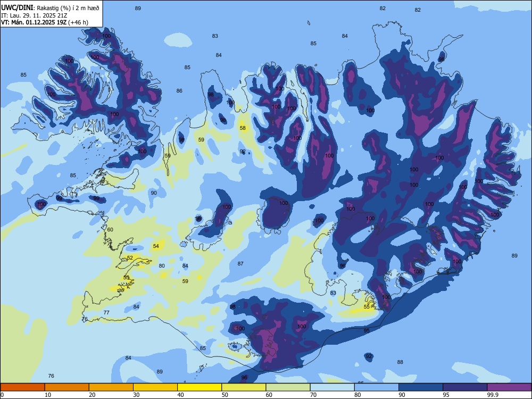Click the 'Rakastig (%) í 2 m hæð' label

68,8
